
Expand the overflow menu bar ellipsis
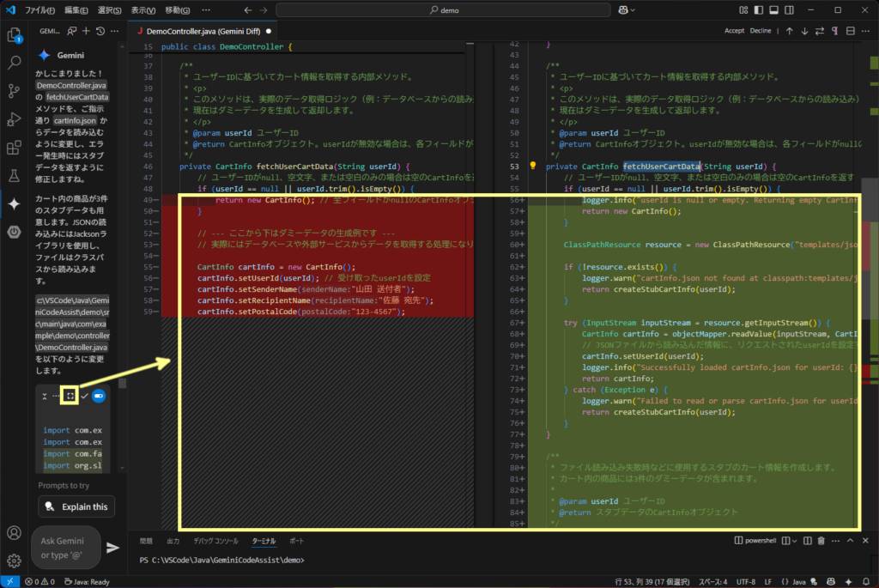(206, 10)
